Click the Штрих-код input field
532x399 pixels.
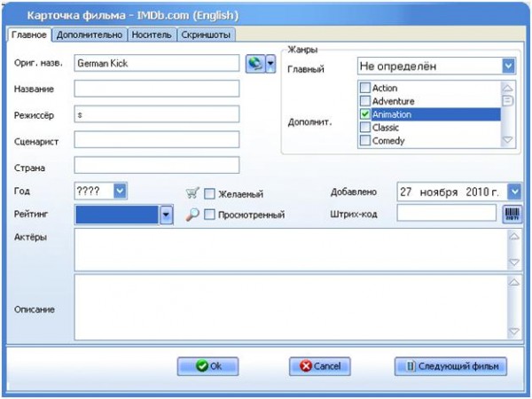(x=447, y=213)
